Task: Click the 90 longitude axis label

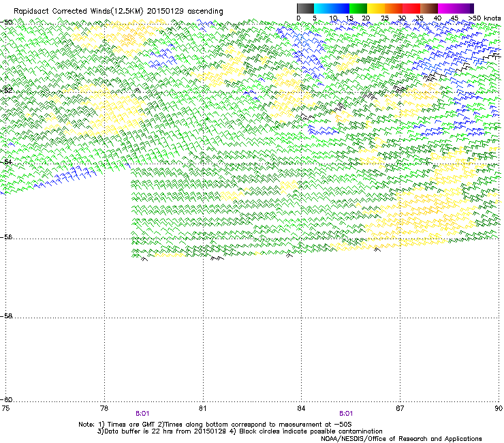Action: point(499,408)
